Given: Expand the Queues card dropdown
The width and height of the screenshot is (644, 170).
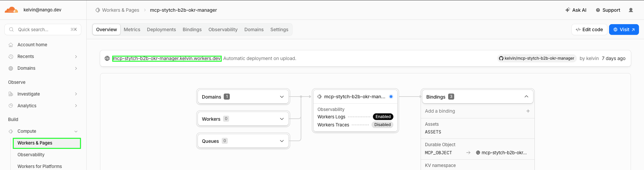Looking at the screenshot, I should 282,141.
